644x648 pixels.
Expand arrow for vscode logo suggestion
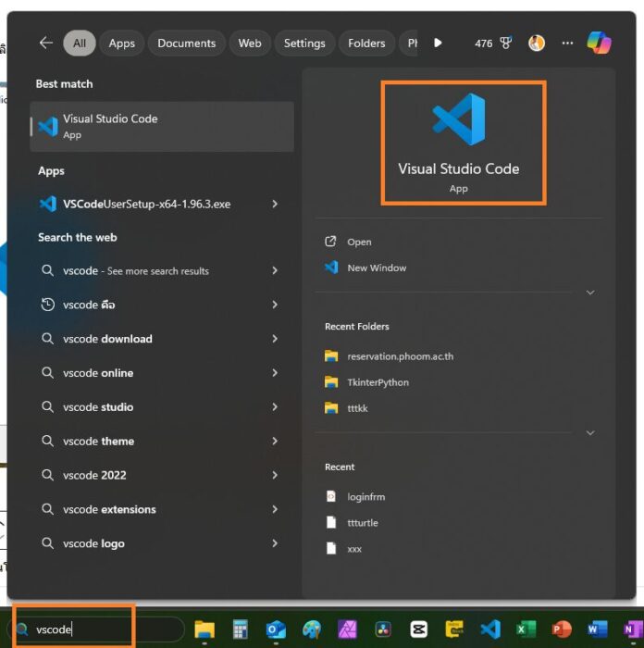[275, 543]
